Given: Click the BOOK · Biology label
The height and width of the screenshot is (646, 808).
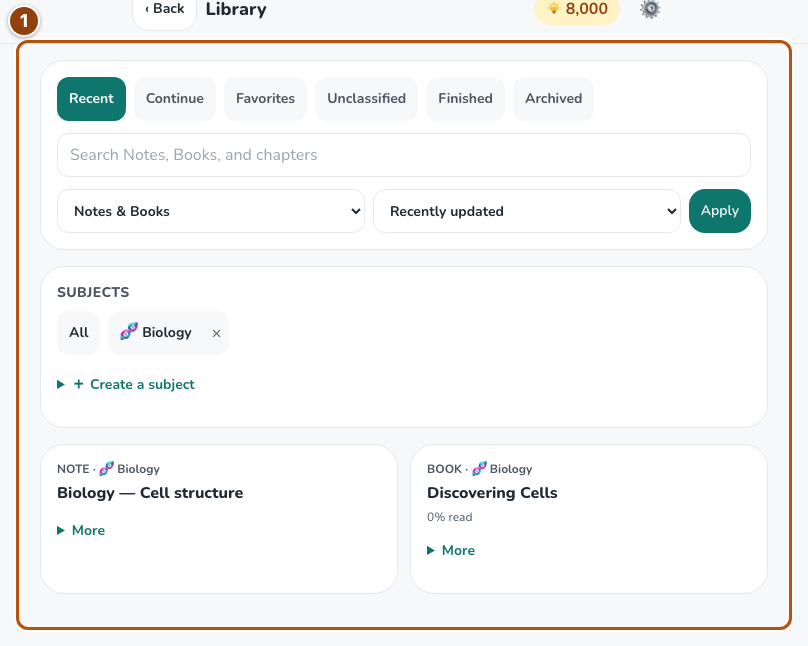Looking at the screenshot, I should pos(479,469).
